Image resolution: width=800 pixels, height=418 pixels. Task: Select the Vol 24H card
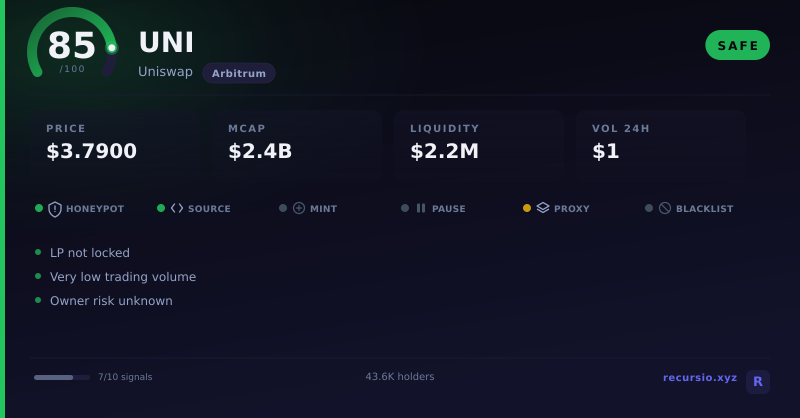click(x=661, y=144)
